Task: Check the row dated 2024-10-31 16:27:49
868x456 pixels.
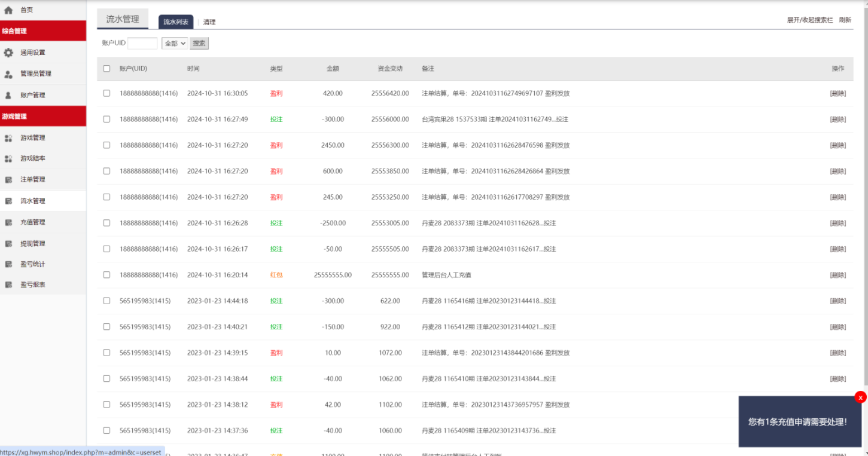Action: (x=106, y=119)
